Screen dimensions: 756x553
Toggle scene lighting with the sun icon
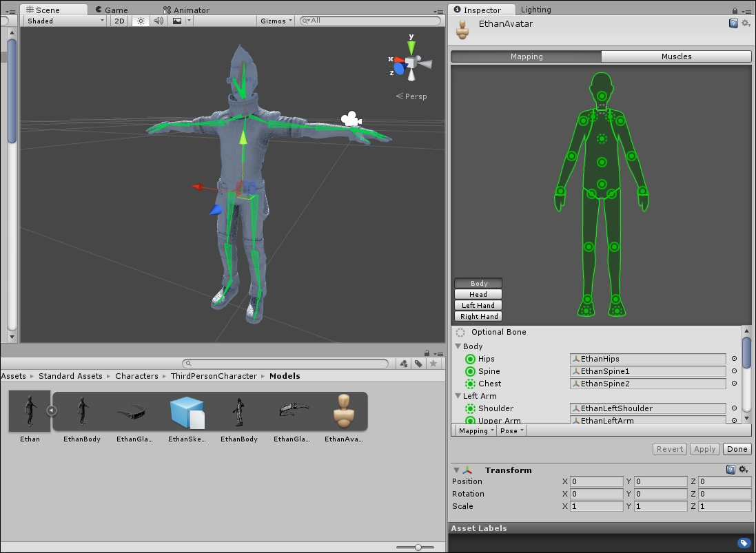[140, 21]
